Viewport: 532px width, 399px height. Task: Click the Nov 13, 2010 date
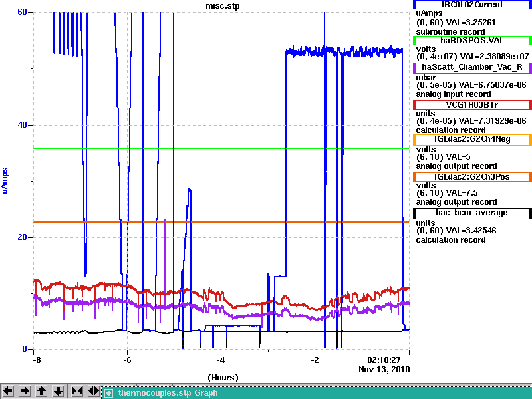pos(384,369)
